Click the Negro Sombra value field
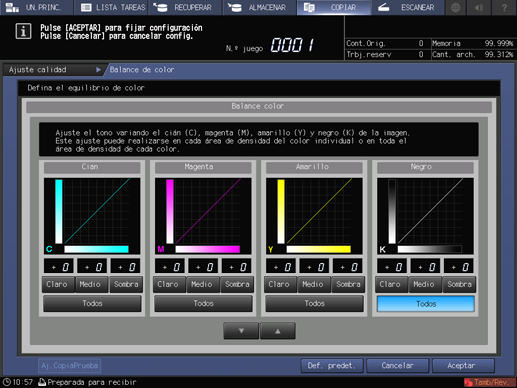 pyautogui.click(x=459, y=266)
